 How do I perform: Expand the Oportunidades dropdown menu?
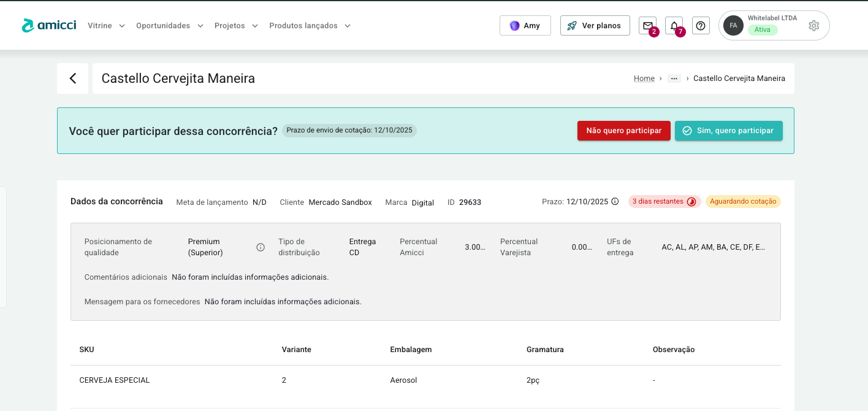point(169,26)
